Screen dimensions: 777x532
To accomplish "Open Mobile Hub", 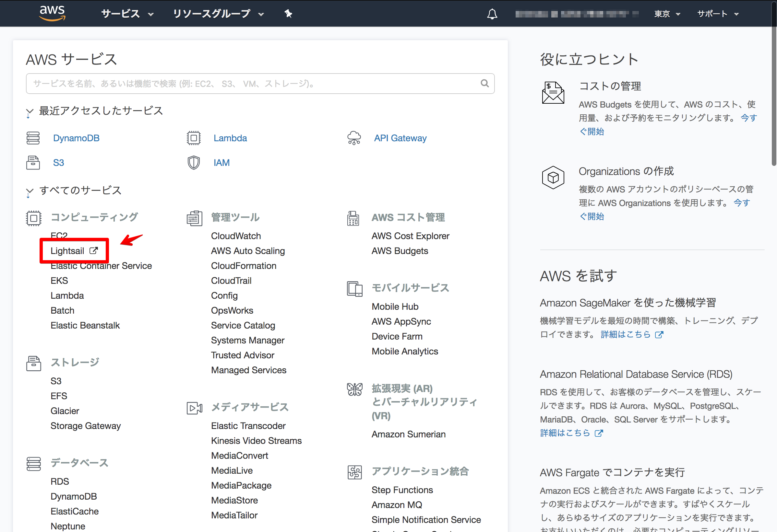I will click(x=395, y=306).
